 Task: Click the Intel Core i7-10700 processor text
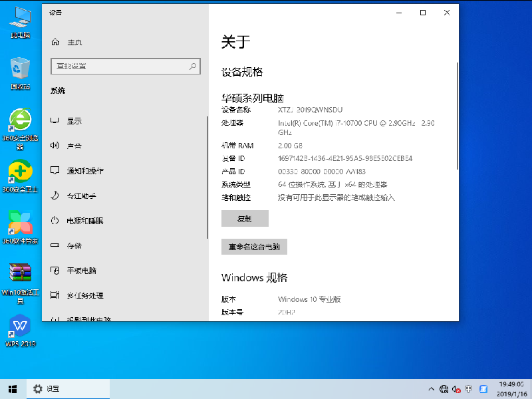tap(356, 127)
